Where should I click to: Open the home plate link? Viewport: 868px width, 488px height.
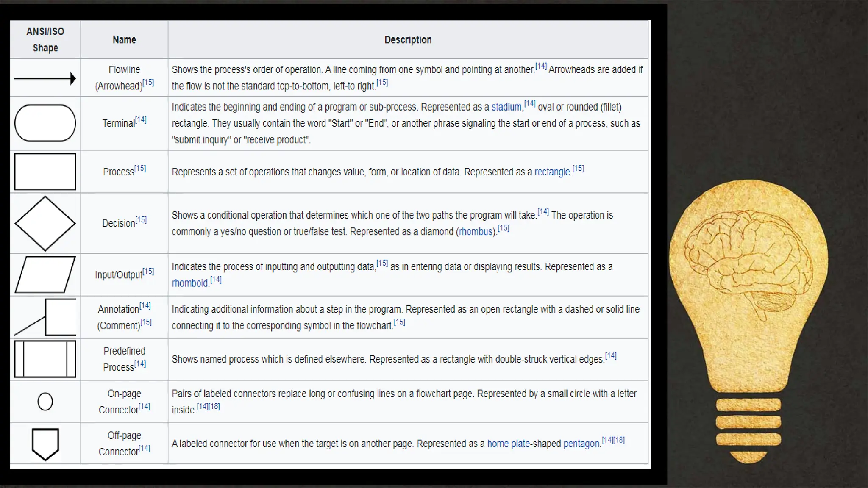508,444
